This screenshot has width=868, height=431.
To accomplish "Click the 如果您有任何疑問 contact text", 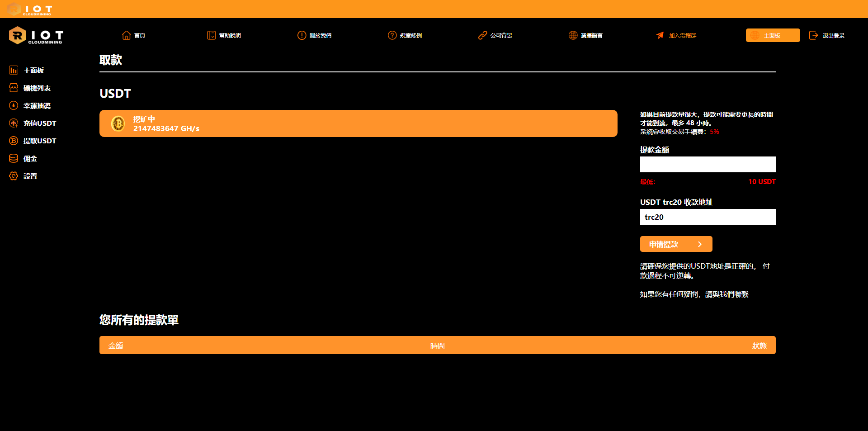I will (x=694, y=294).
